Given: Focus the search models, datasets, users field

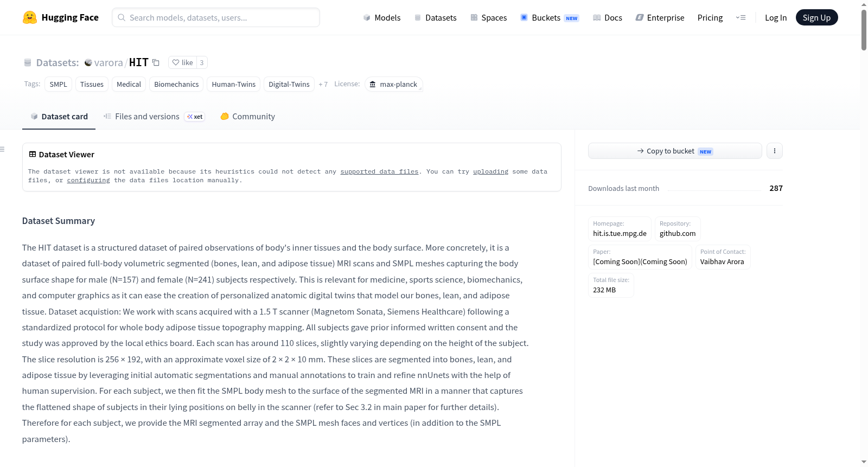Looking at the screenshot, I should 216,17.
